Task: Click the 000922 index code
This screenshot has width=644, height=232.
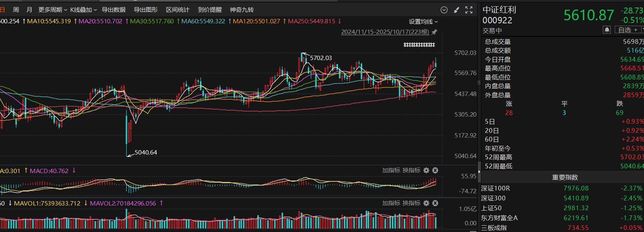Action: click(497, 21)
